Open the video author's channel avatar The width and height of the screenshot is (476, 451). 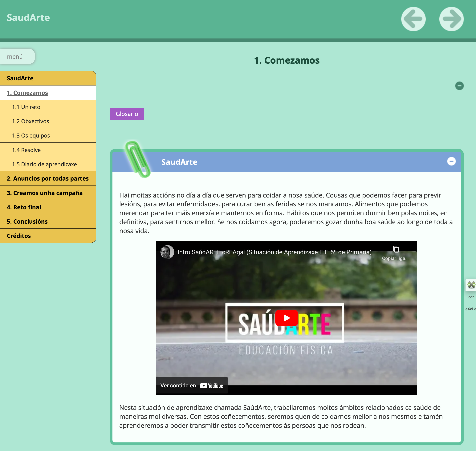point(167,252)
